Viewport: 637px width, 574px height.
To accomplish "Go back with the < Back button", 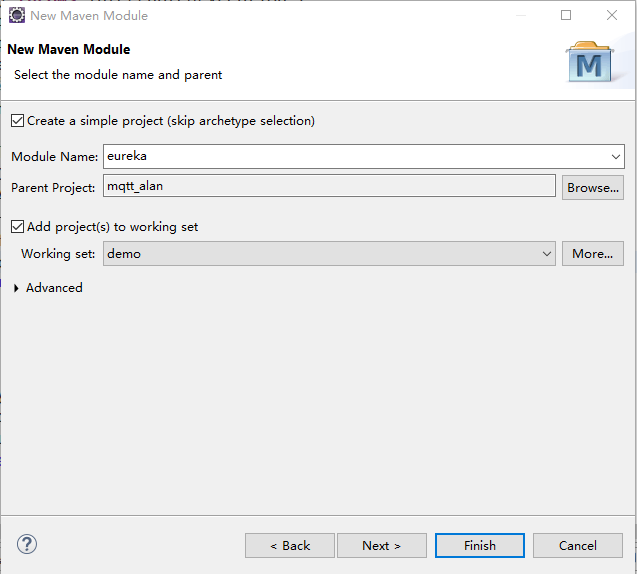I will click(290, 546).
